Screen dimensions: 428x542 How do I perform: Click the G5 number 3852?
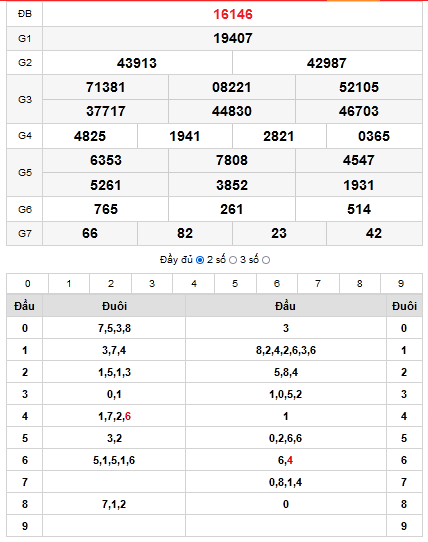coord(232,185)
